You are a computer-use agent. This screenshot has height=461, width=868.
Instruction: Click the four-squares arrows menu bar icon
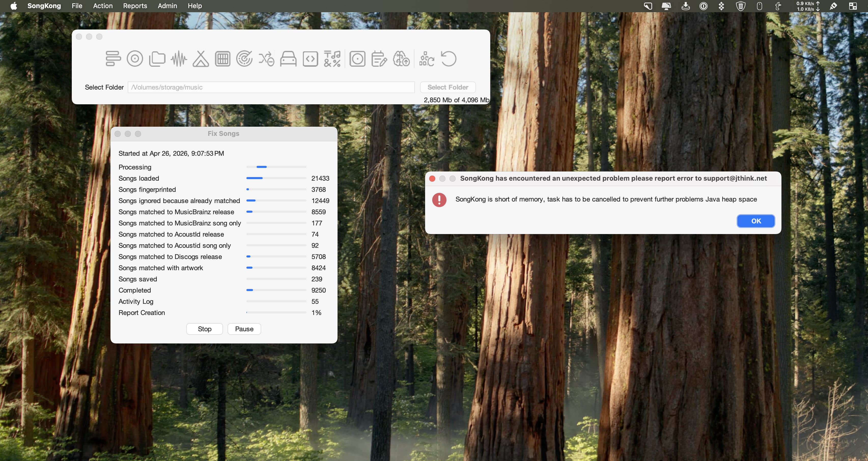[x=853, y=6]
